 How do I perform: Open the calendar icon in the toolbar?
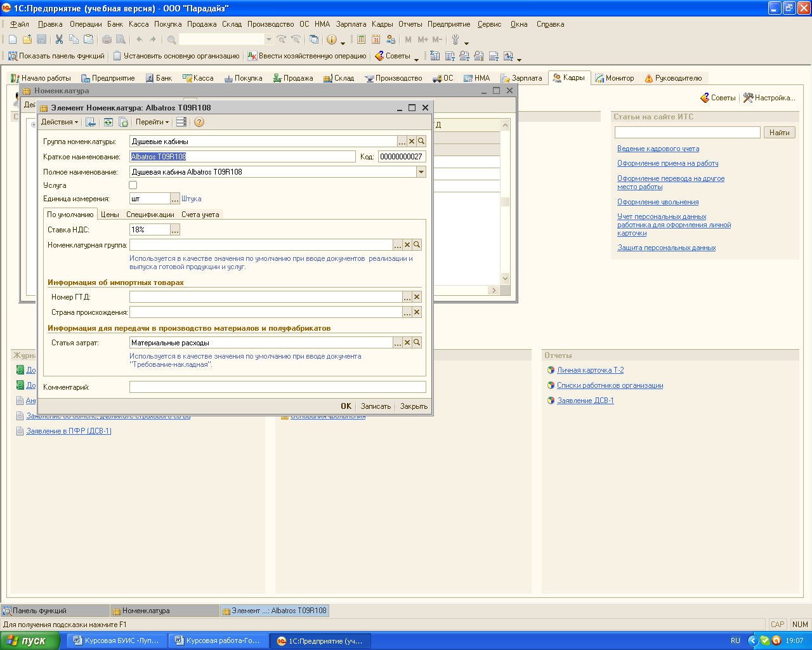tap(376, 39)
